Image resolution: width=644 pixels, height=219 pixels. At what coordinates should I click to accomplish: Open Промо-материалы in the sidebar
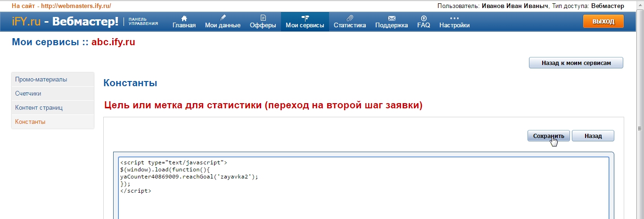pos(41,80)
